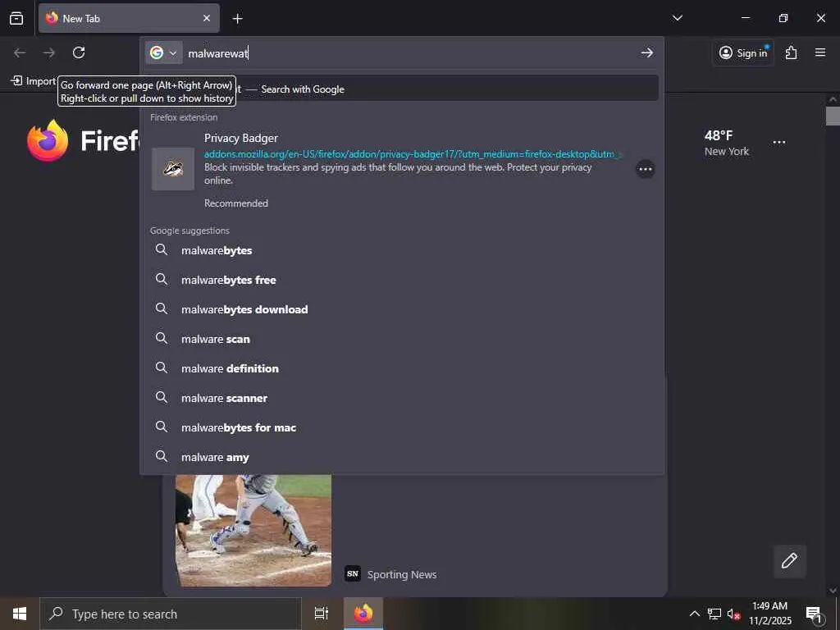
Task: Open the Windows Task View button
Action: 322,614
